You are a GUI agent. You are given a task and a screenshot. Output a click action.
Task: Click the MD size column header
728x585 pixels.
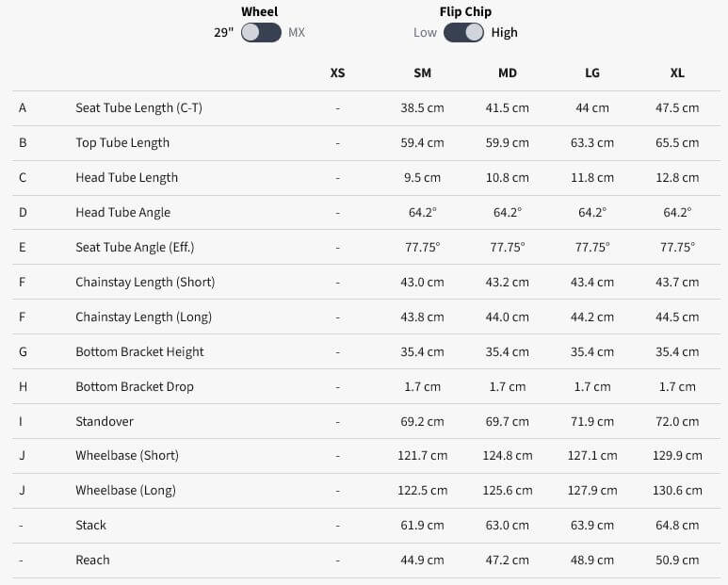click(508, 73)
